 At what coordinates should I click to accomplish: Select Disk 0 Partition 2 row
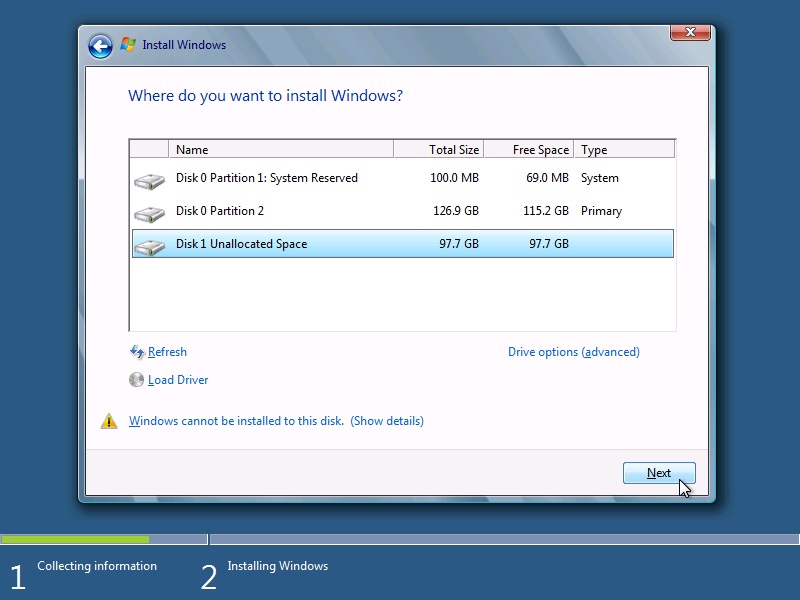pos(403,211)
